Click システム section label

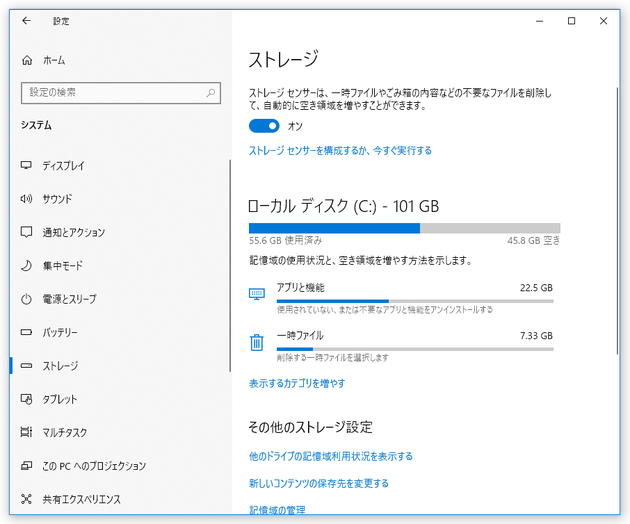coord(36,125)
